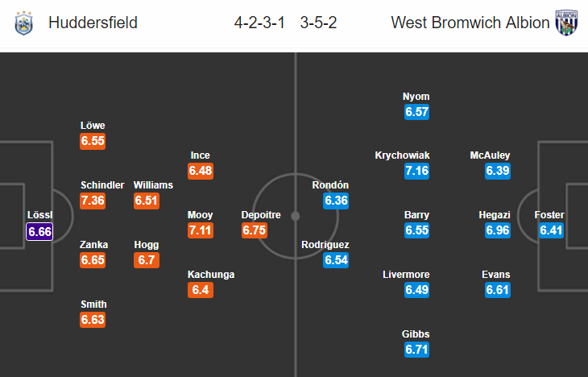Image resolution: width=588 pixels, height=377 pixels.
Task: Select Depoitre's 6.75 rating badge
Action: (x=255, y=230)
